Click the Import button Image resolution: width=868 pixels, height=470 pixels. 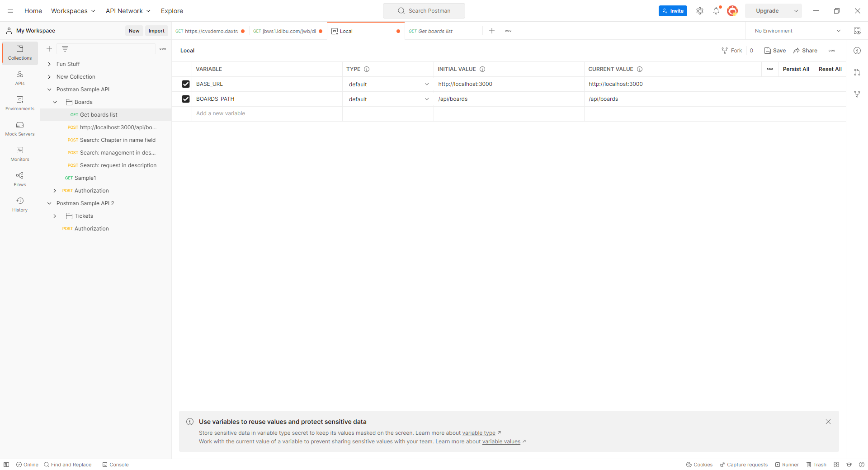point(156,31)
